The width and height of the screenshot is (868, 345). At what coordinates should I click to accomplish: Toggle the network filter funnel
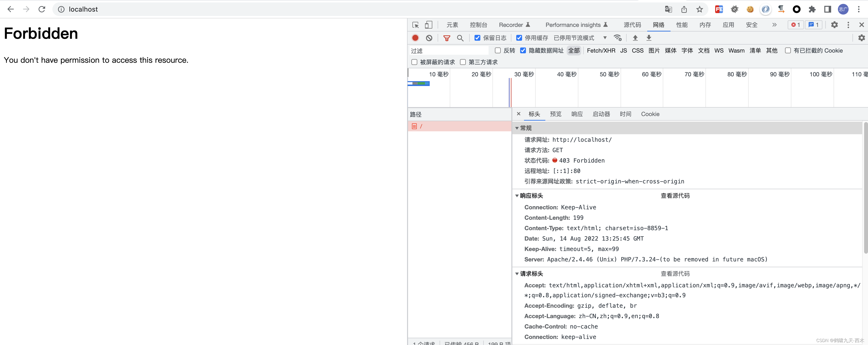(x=447, y=38)
